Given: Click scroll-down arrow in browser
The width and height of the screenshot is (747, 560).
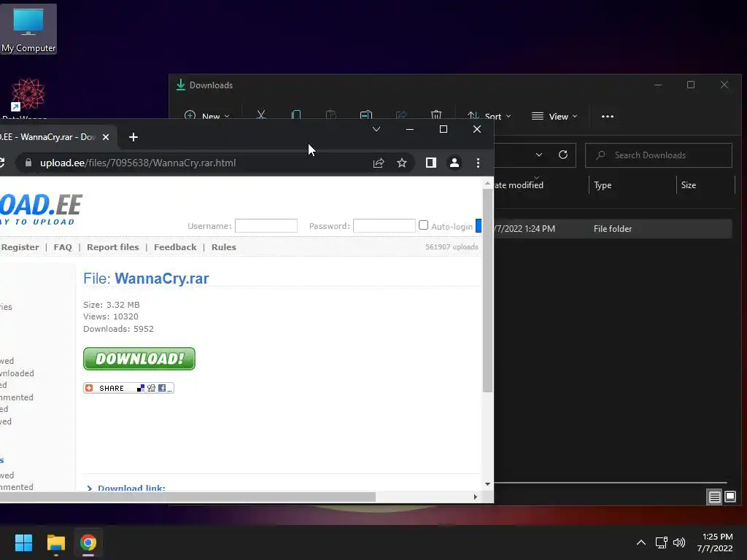Looking at the screenshot, I should pos(487,484).
